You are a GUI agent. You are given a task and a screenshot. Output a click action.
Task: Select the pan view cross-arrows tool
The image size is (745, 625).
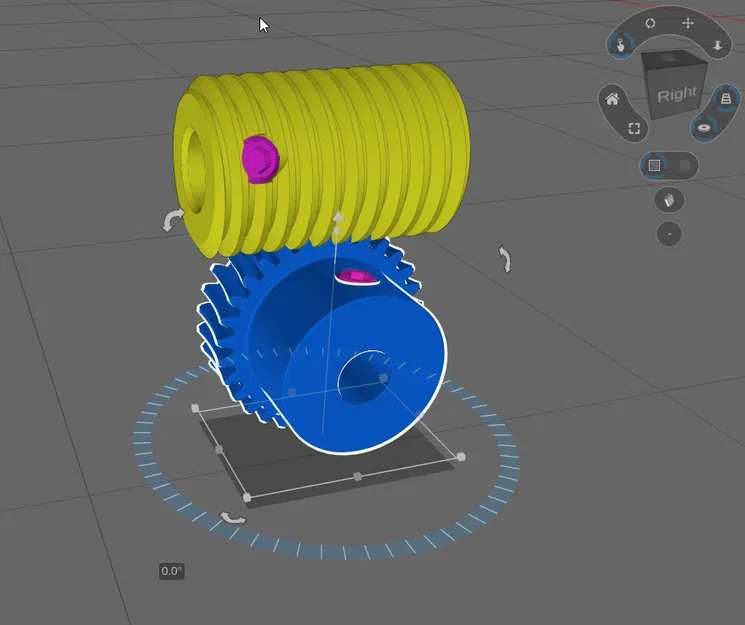(x=688, y=23)
